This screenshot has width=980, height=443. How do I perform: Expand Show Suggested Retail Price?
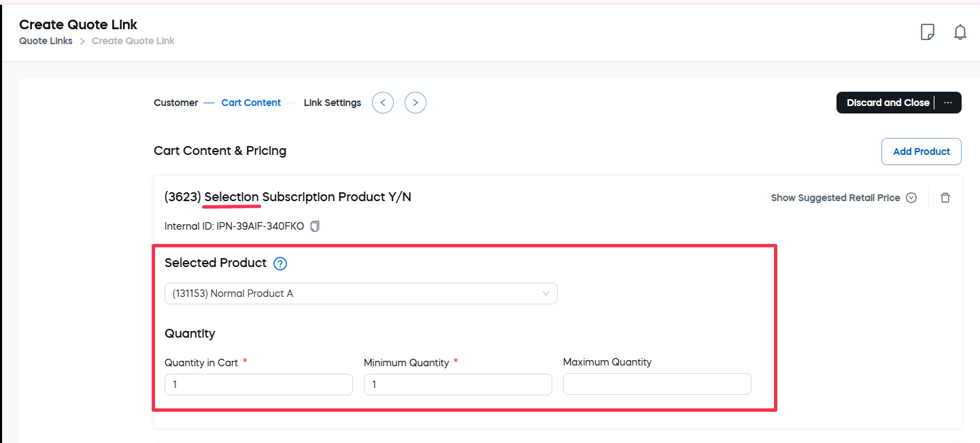pos(844,198)
